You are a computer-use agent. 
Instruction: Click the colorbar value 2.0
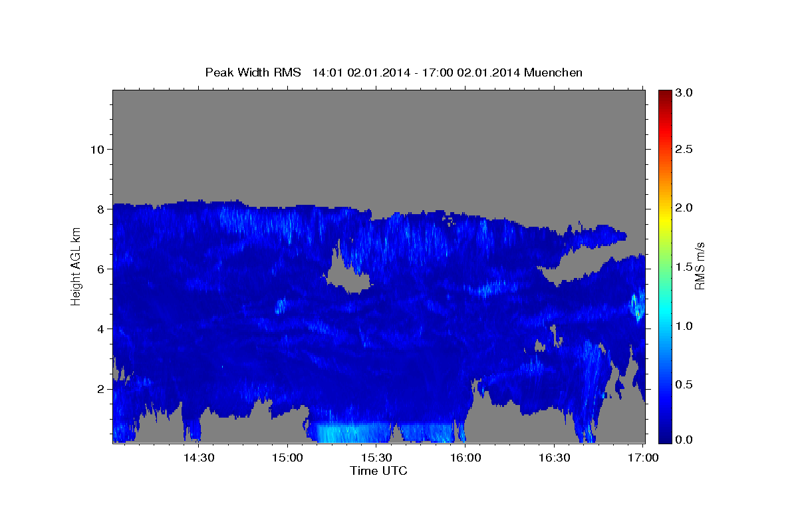pyautogui.click(x=684, y=207)
